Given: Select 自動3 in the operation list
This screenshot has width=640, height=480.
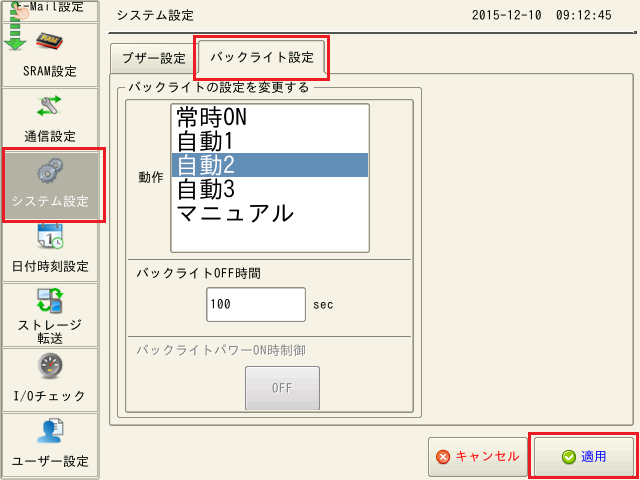Looking at the screenshot, I should (269, 189).
